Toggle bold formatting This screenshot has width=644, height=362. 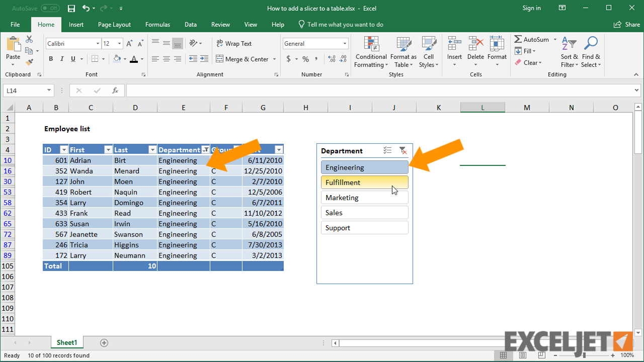pos(50,59)
